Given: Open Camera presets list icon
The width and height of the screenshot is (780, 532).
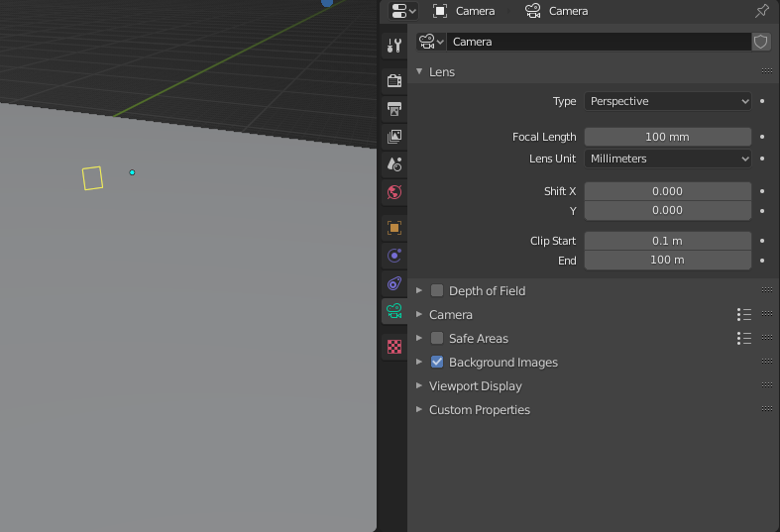Looking at the screenshot, I should point(744,314).
